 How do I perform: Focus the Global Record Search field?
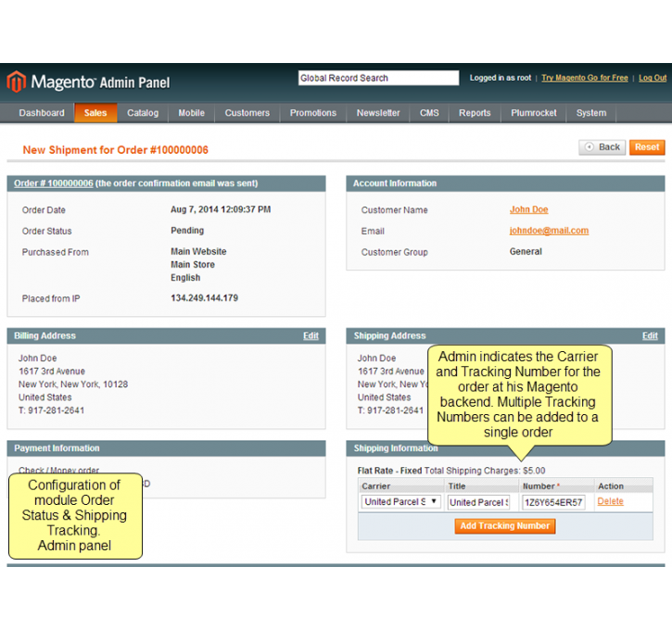coord(378,78)
